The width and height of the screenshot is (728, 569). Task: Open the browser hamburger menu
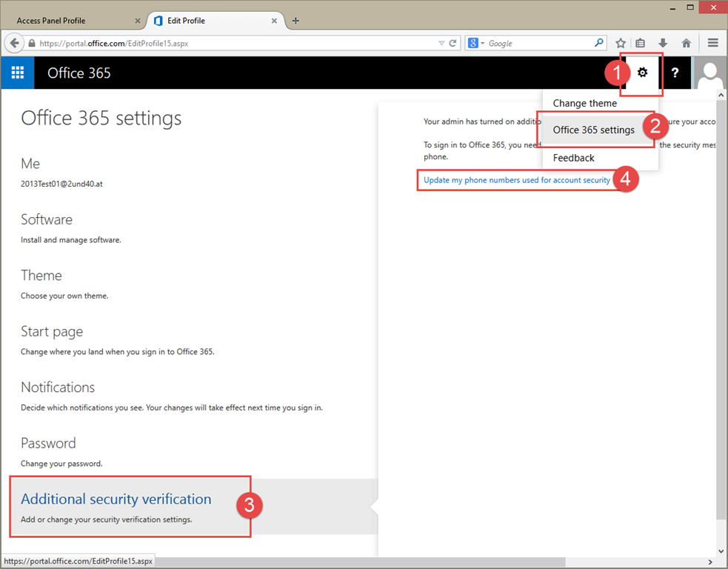(x=713, y=43)
